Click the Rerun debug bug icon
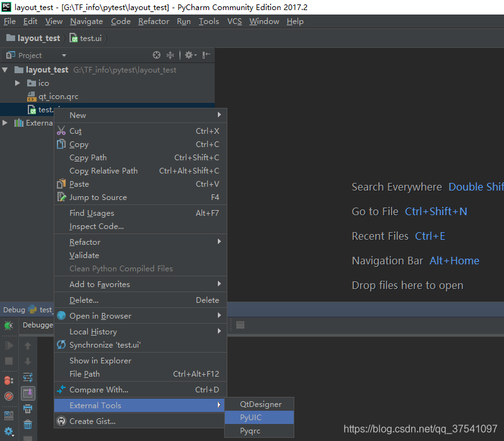The image size is (504, 441). pyautogui.click(x=9, y=326)
